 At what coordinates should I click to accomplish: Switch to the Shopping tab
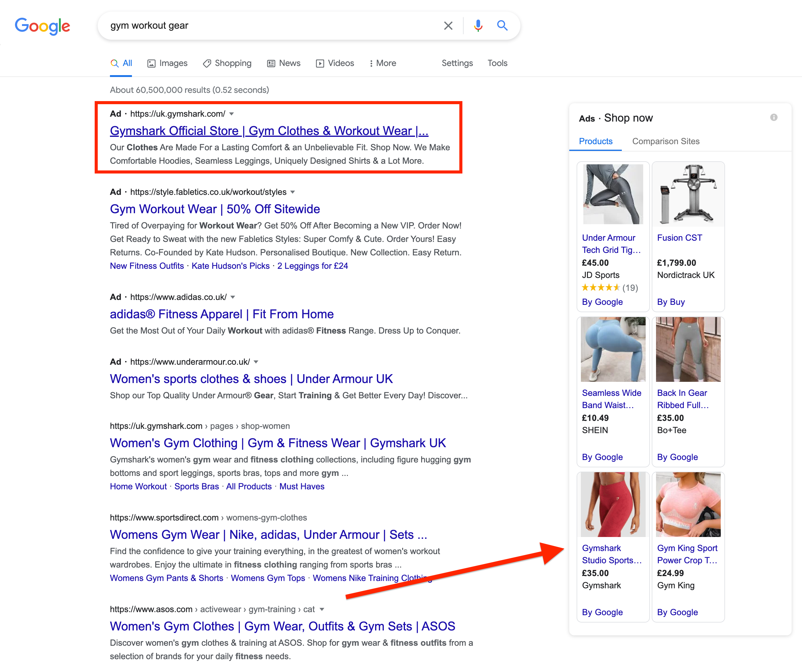coord(227,64)
